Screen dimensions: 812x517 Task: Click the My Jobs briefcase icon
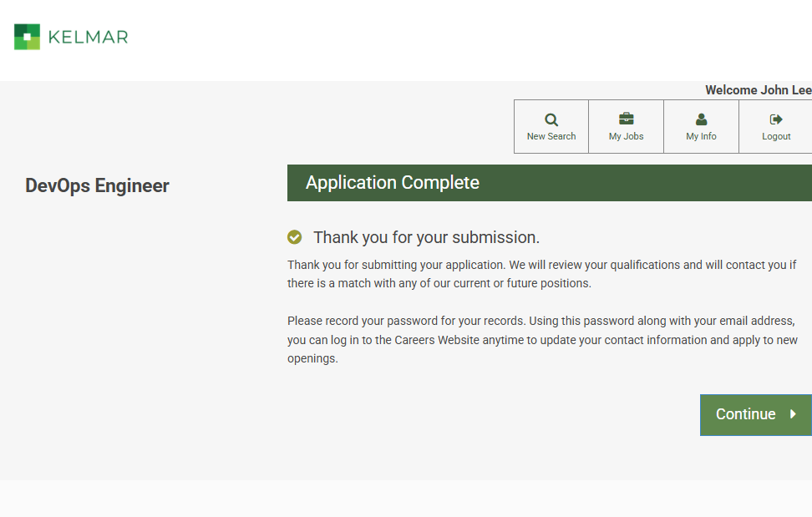click(626, 119)
